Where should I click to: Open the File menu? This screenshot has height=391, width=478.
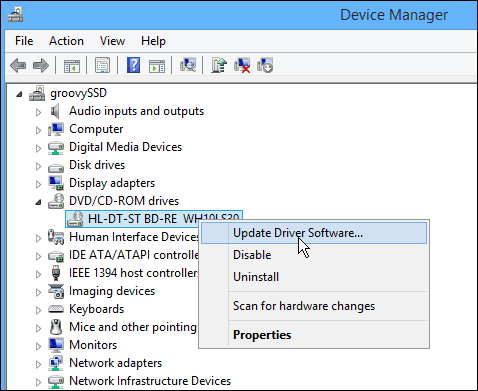[24, 41]
